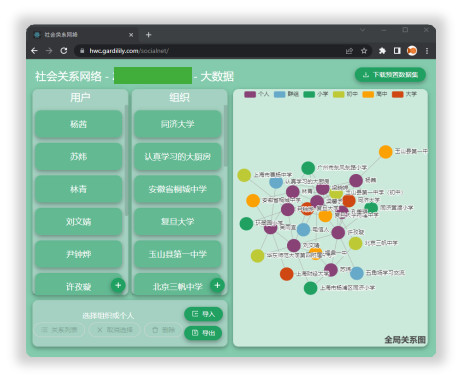Screen dimensions: 463x382
Task: Toggle the 大学 red legend entry
Action: [x=404, y=94]
